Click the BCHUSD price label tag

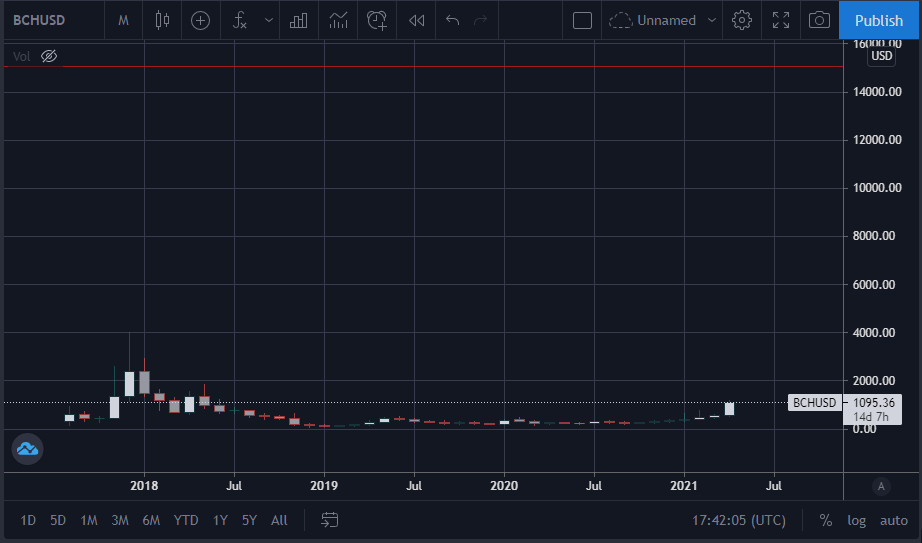point(814,402)
